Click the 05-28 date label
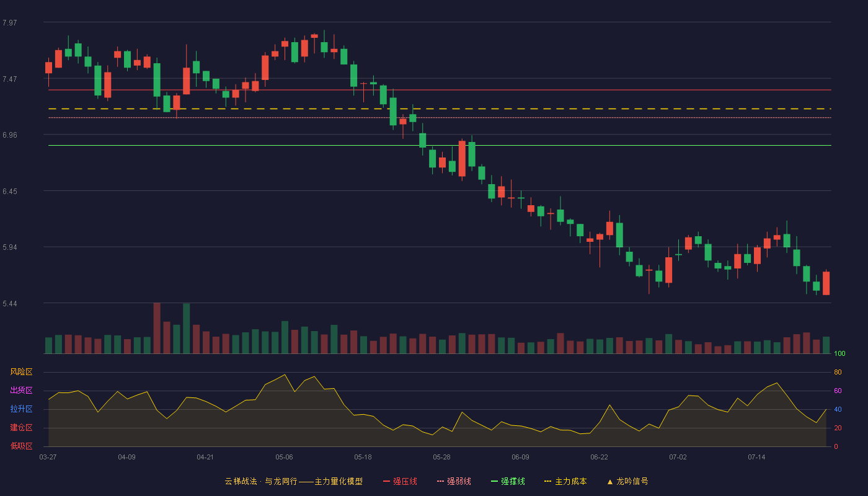This screenshot has width=868, height=496. point(441,457)
